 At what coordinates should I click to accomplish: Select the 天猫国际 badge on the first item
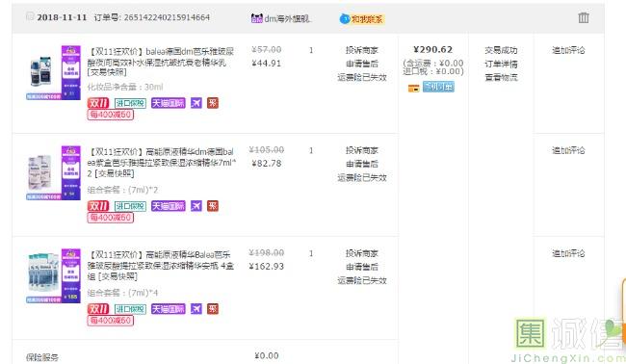[169, 103]
